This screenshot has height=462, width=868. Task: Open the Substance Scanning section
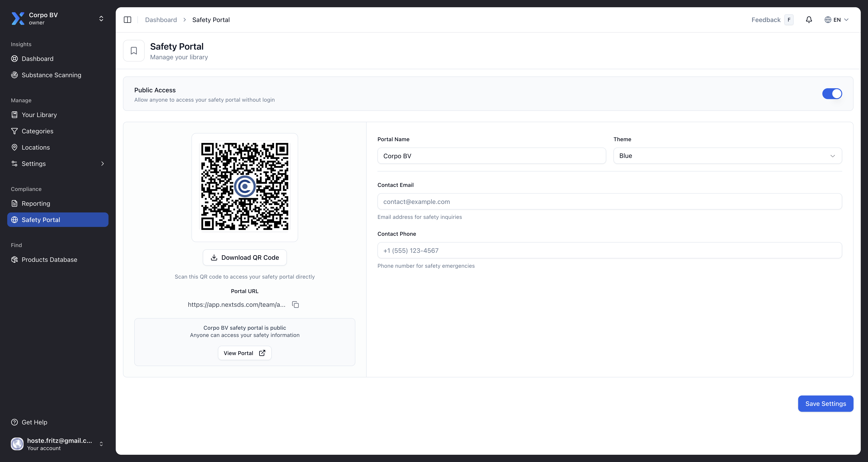(51, 75)
